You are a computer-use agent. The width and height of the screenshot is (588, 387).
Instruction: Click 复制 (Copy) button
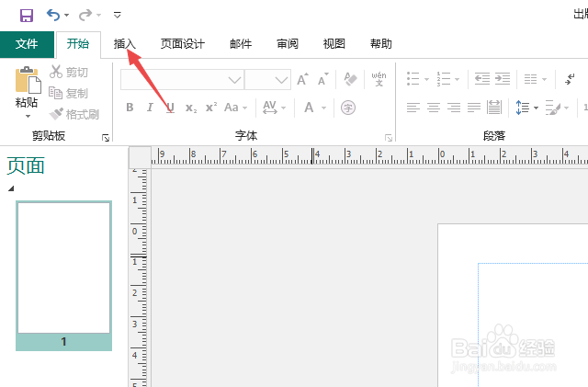pos(69,93)
